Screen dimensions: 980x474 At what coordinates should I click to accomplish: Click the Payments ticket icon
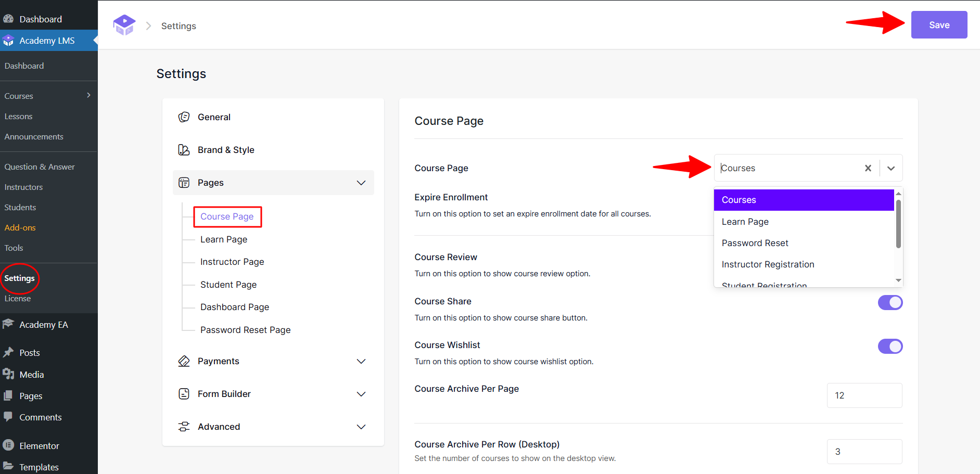click(x=184, y=361)
